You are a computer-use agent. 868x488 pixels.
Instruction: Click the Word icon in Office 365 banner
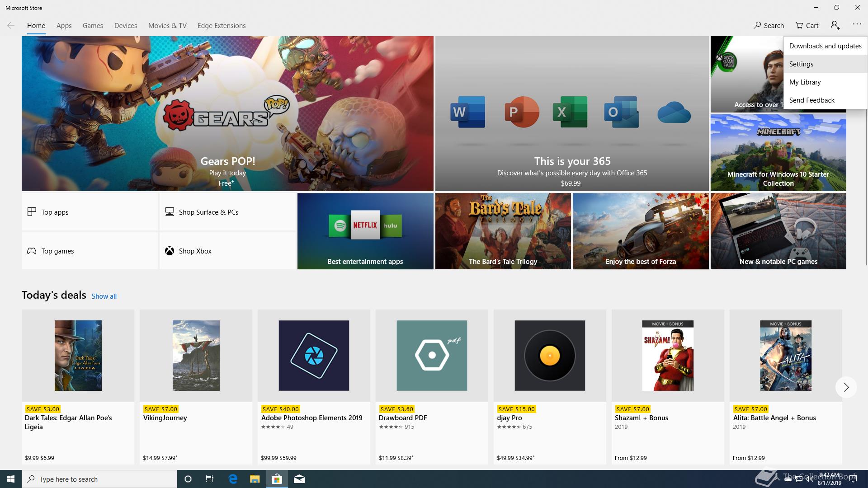click(x=467, y=112)
